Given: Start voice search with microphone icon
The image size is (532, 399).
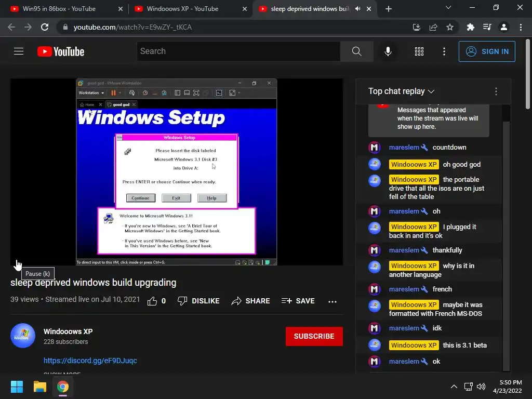Looking at the screenshot, I should tap(388, 51).
